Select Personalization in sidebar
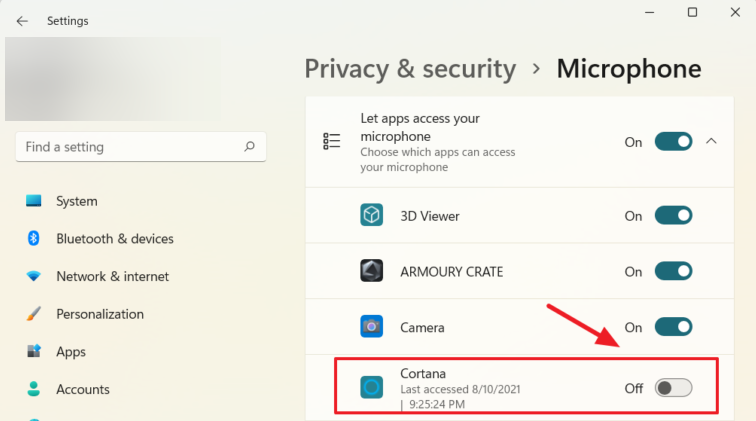The image size is (756, 421). [100, 314]
